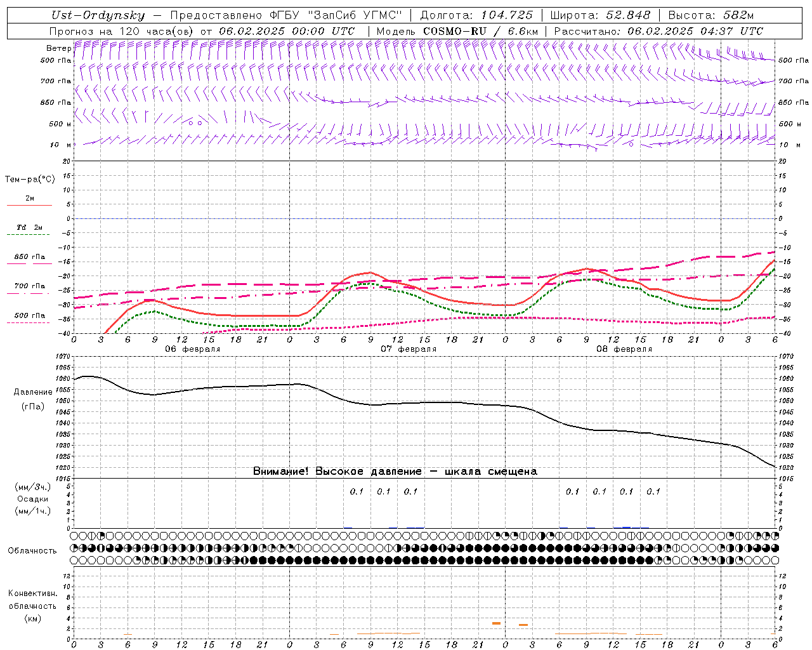Click the station name Ust-Ordynsky in the header
The height and width of the screenshot is (650, 812).
pos(98,16)
